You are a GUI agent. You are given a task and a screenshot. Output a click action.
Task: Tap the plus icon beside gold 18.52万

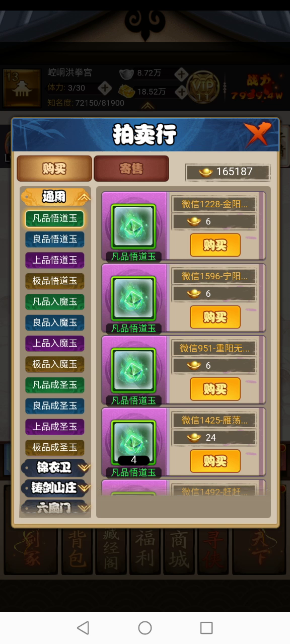tap(181, 91)
